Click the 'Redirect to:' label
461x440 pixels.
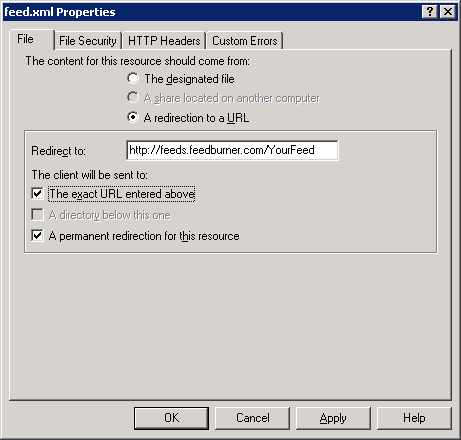[x=58, y=151]
